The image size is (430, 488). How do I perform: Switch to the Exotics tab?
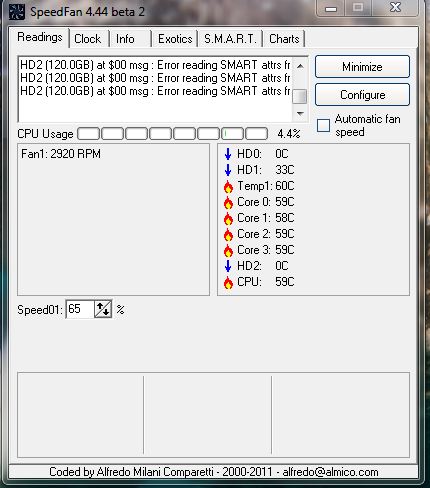(x=175, y=39)
